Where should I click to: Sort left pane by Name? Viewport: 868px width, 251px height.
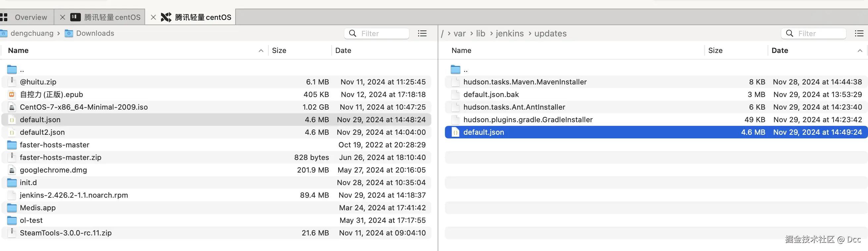[18, 51]
